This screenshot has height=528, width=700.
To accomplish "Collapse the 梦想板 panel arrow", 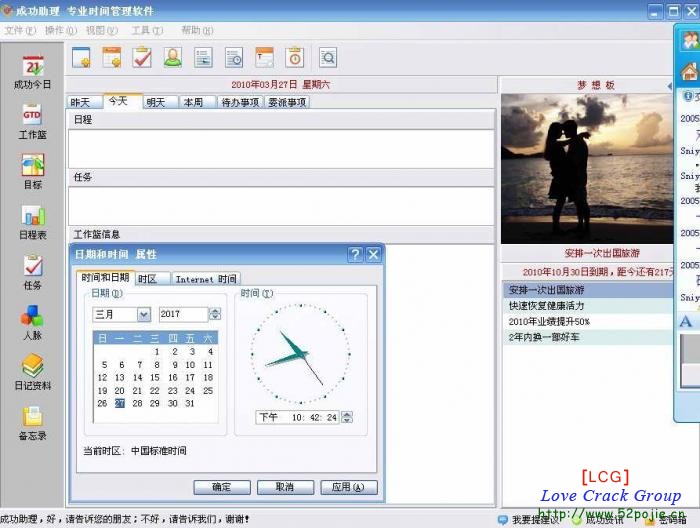I will click(669, 86).
